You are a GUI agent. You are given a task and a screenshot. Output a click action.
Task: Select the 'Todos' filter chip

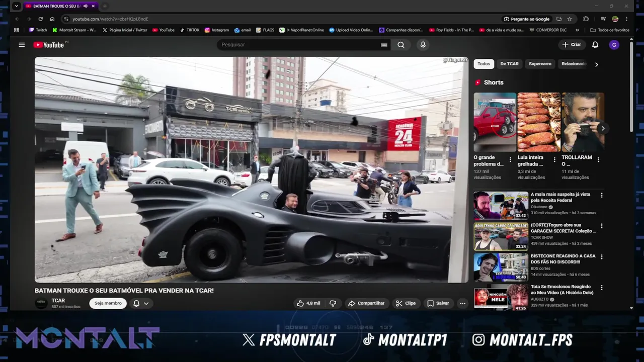tap(484, 64)
